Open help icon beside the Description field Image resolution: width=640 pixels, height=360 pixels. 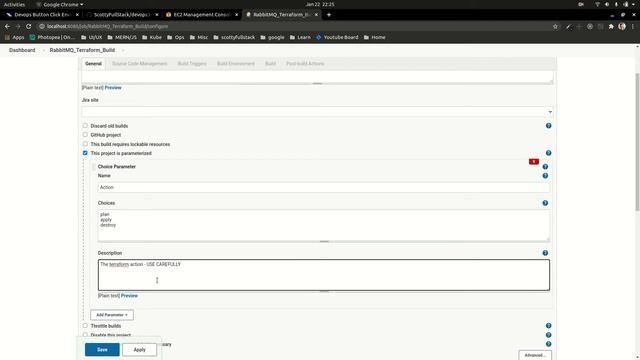545,253
